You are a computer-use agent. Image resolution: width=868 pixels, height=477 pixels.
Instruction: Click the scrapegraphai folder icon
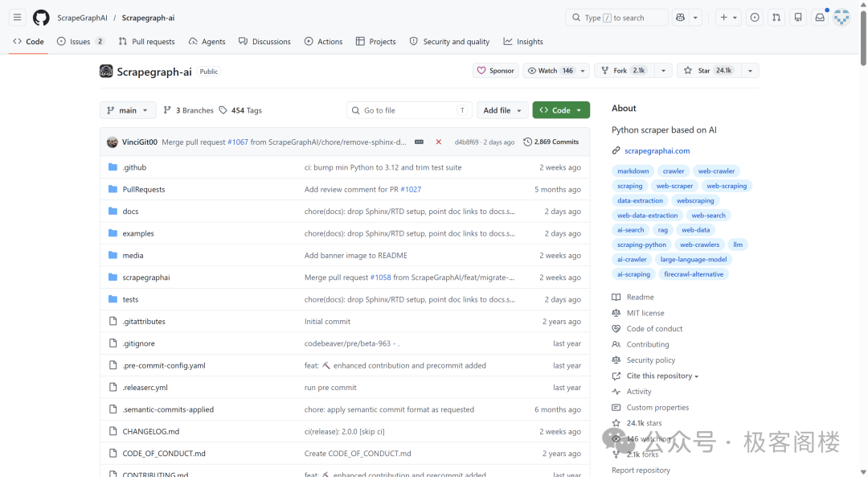(113, 277)
